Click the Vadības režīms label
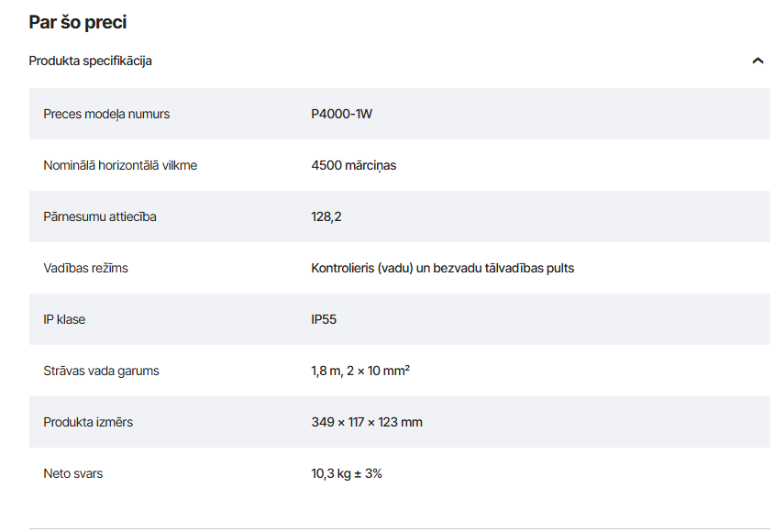774x532 pixels. [85, 268]
